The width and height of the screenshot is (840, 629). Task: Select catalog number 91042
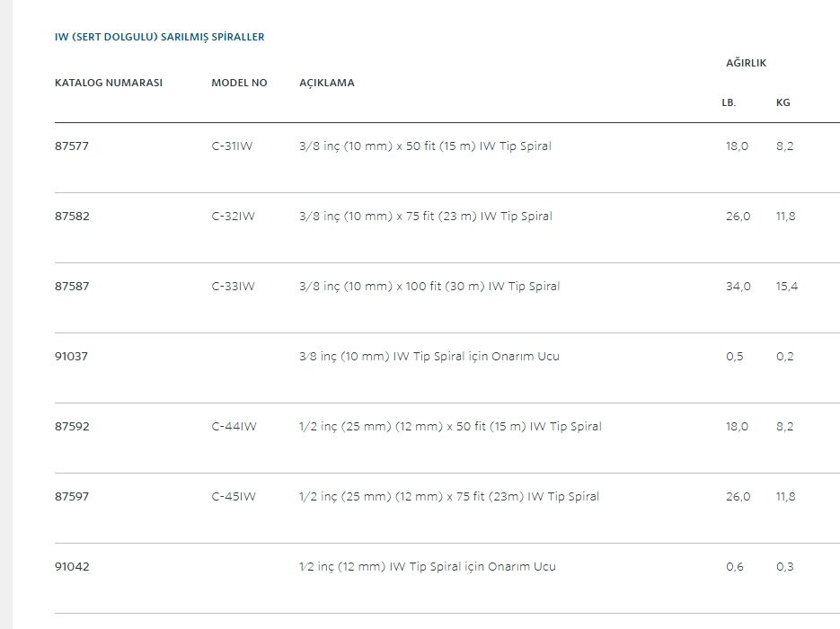(72, 567)
